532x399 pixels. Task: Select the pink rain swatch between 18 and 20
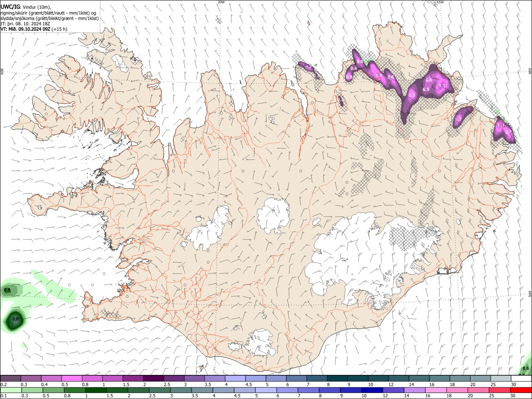pos(458,390)
